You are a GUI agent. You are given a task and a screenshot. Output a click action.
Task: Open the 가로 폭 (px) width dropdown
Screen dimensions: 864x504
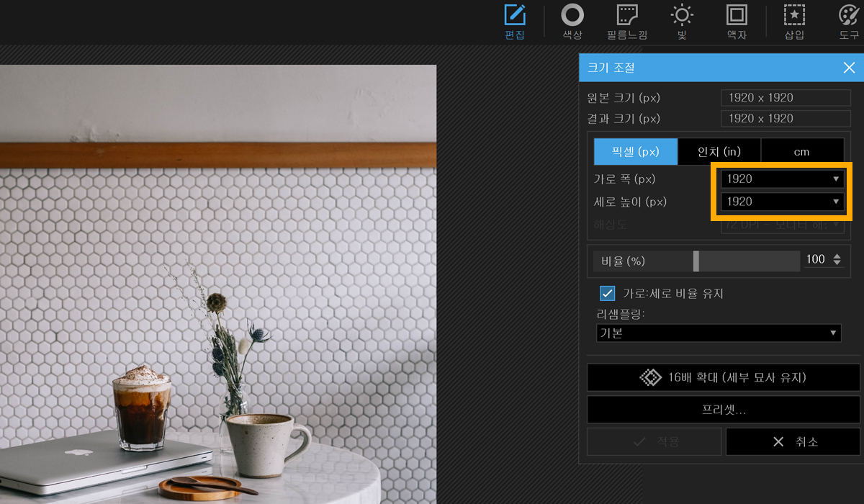pos(783,179)
